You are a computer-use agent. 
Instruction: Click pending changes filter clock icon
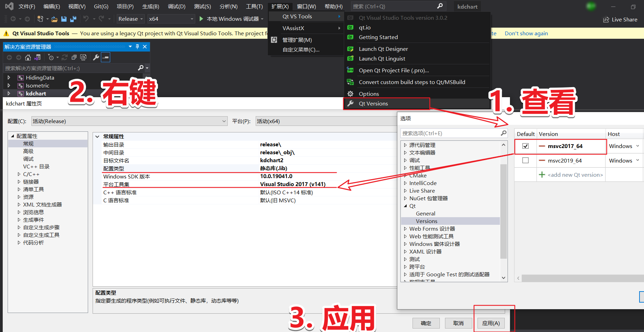[x=51, y=57]
